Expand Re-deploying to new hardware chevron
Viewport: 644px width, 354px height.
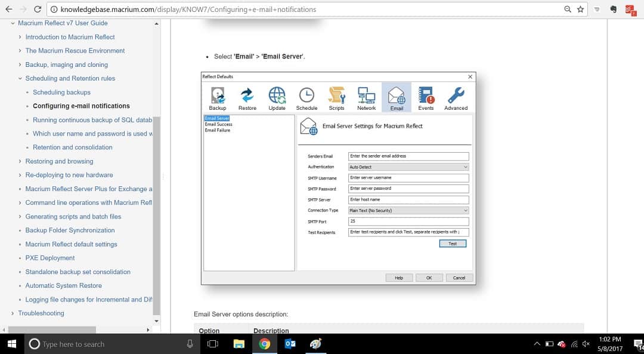20,175
